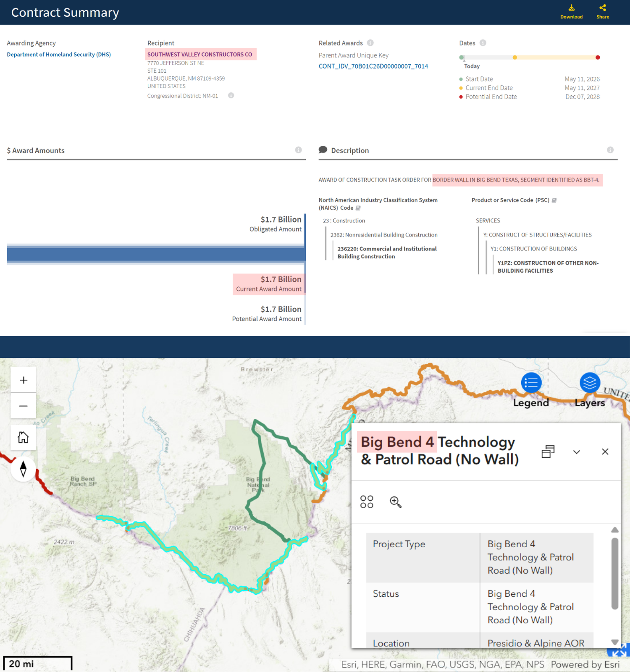Open Related Awards info tooltip icon
This screenshot has height=672, width=630.
(x=370, y=43)
